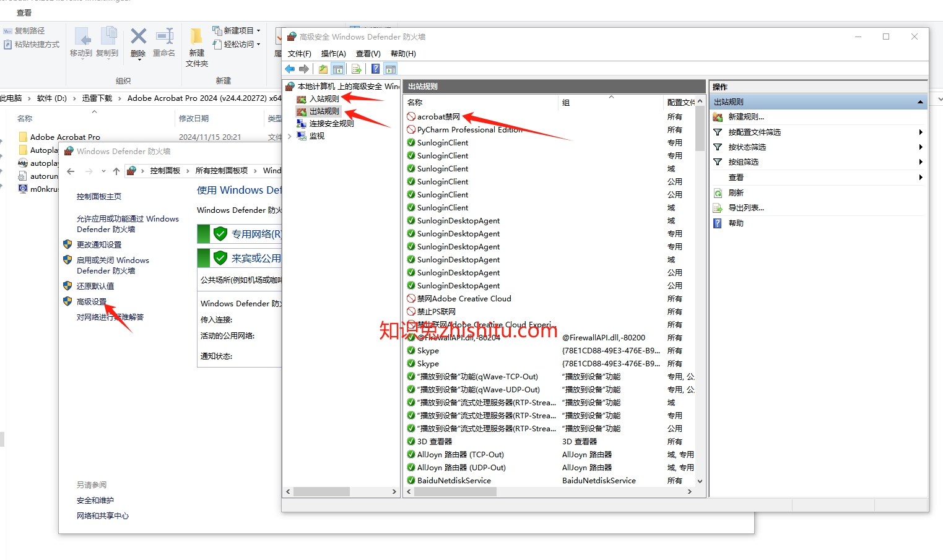
Task: Click the 专用网络 green shield icon
Action: coord(220,234)
